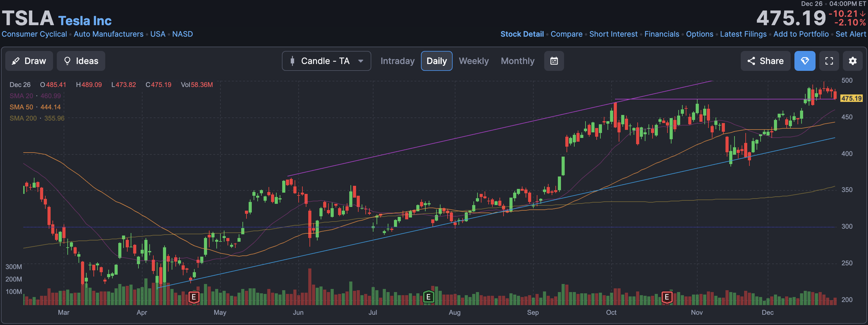This screenshot has height=325, width=868.
Task: Click the Oct month axis label
Action: pyautogui.click(x=611, y=312)
